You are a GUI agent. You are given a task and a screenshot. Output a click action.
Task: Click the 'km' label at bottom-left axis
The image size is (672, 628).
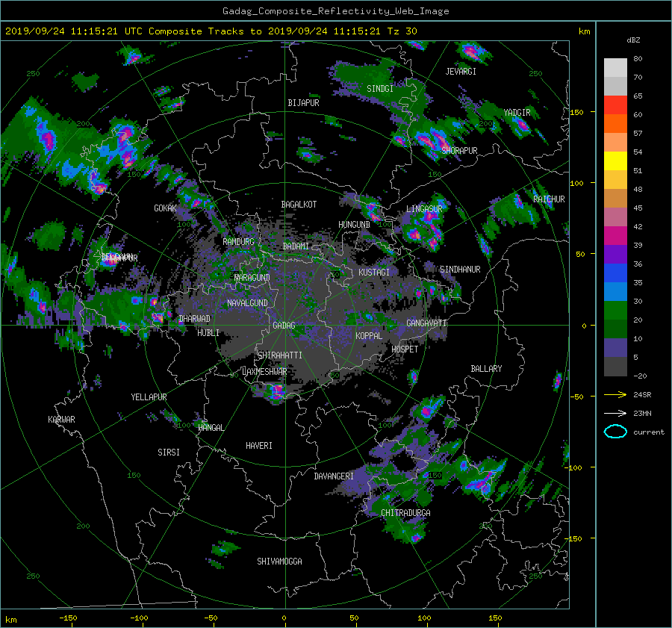(10, 620)
